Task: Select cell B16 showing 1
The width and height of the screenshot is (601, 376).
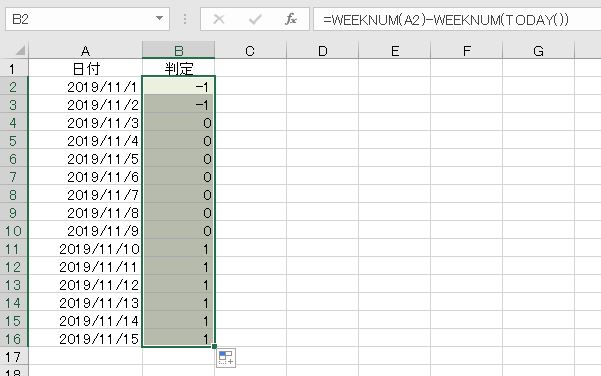Action: [178, 338]
